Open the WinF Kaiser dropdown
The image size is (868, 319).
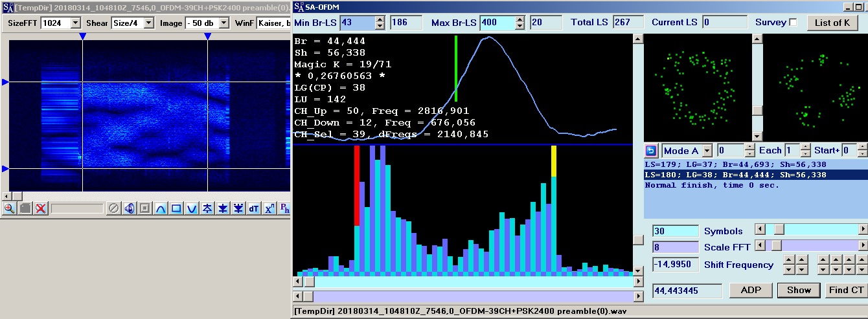pos(275,23)
